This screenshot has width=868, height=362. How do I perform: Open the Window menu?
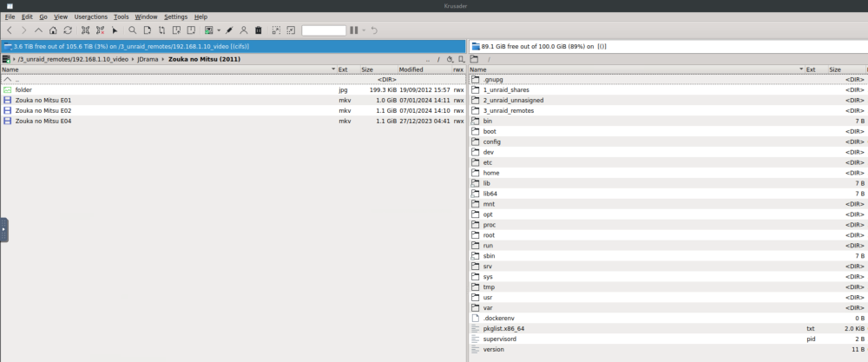tap(146, 17)
